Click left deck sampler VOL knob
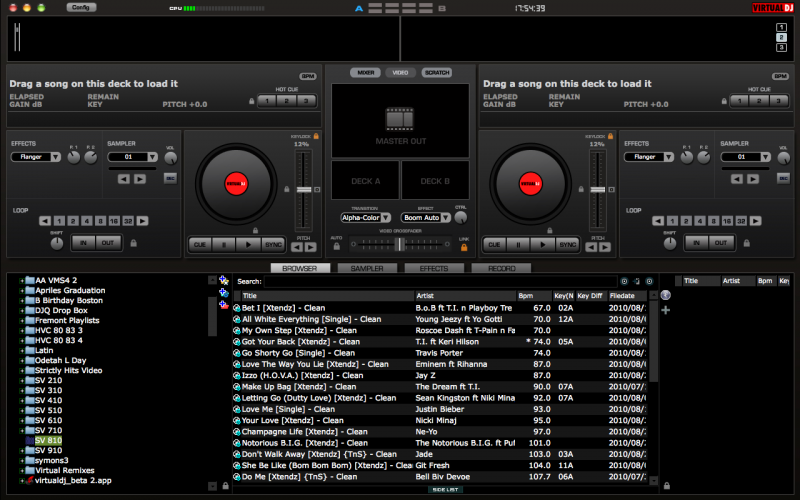The width and height of the screenshot is (800, 500). [170, 158]
